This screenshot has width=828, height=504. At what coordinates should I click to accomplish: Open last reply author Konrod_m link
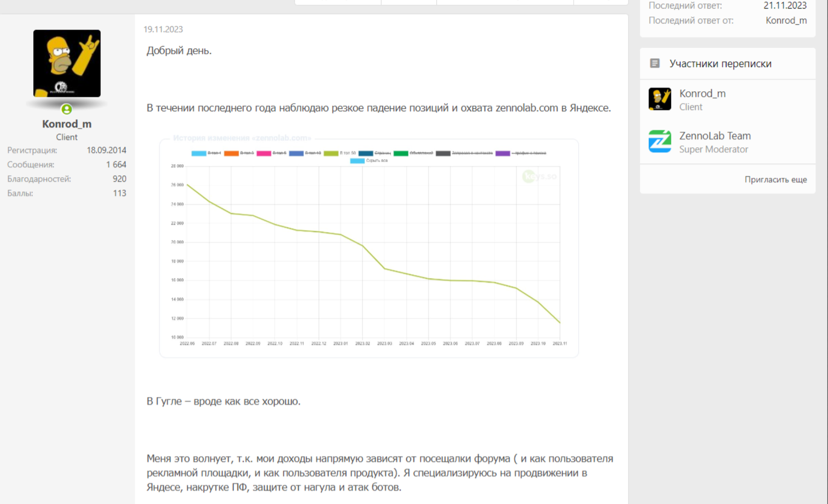pos(786,20)
